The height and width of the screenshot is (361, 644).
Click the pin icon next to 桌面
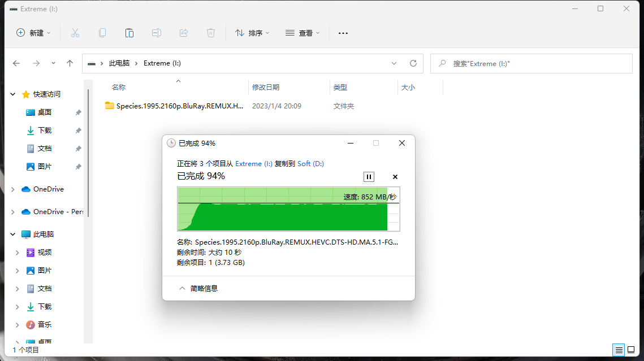click(78, 112)
